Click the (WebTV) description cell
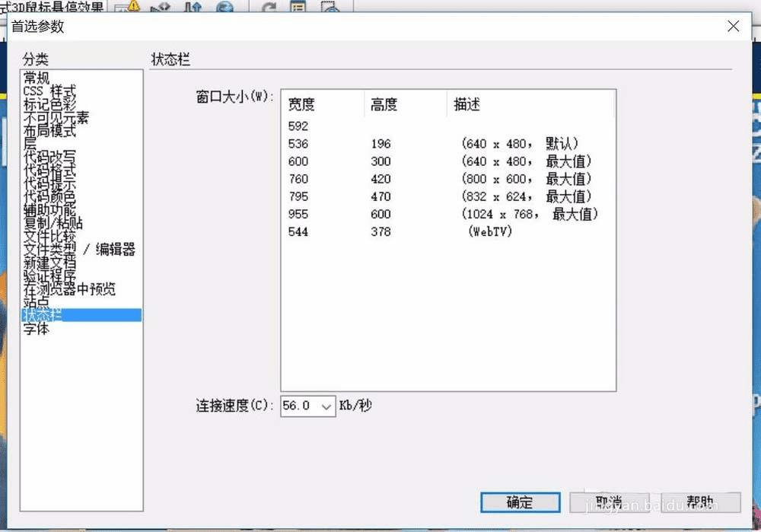This screenshot has width=761, height=532. [490, 231]
